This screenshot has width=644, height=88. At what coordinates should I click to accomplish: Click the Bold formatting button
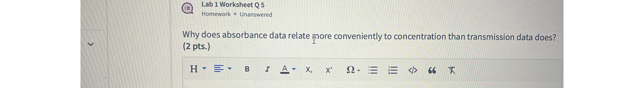pyautogui.click(x=247, y=69)
